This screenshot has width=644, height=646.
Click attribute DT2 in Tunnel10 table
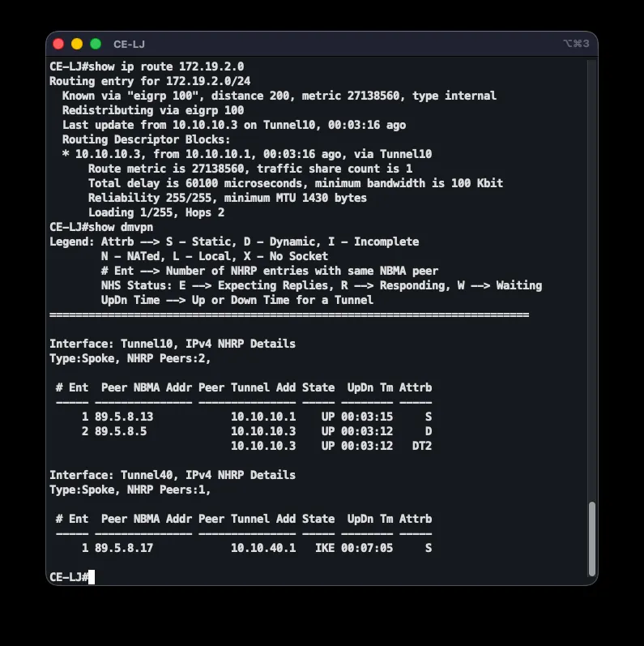[x=422, y=446]
